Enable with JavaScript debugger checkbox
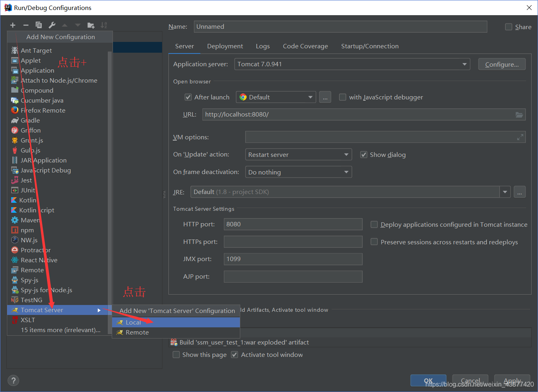Viewport: 538px width, 392px height. [x=342, y=97]
